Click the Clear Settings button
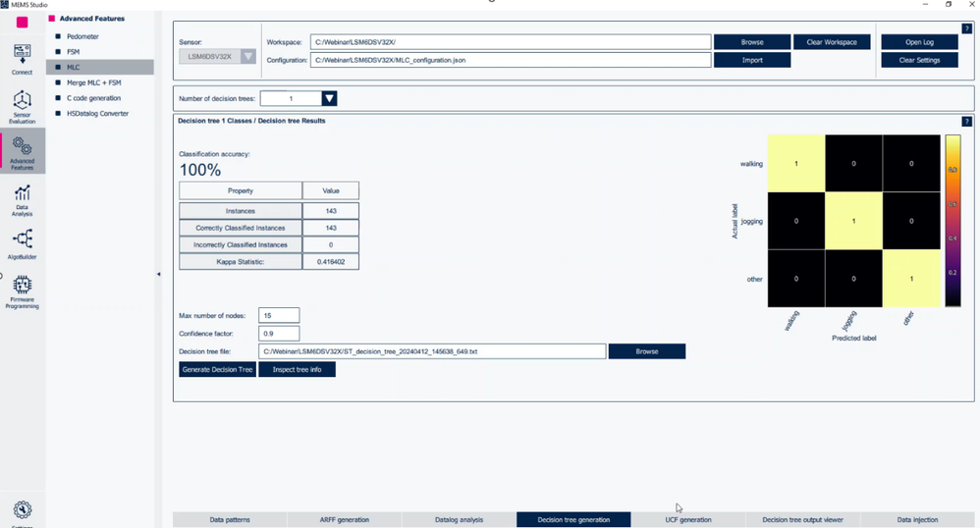 919,60
